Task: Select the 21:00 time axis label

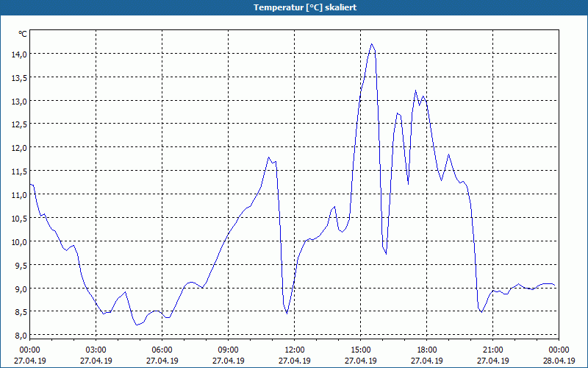Action: 493,350
